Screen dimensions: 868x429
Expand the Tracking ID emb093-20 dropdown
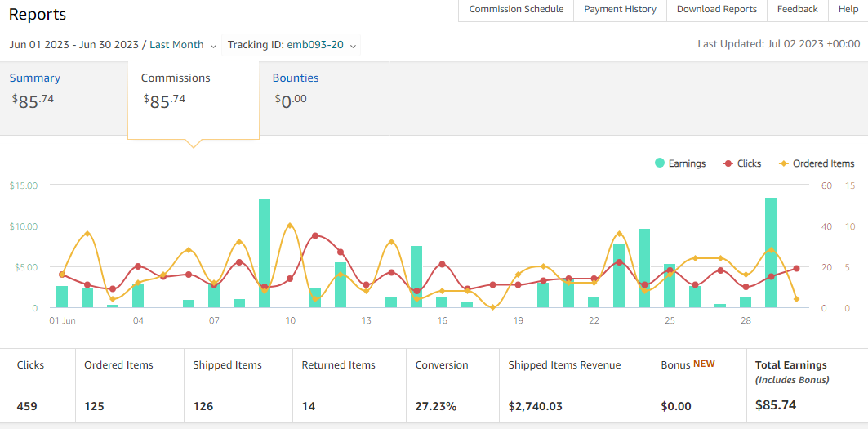point(292,45)
